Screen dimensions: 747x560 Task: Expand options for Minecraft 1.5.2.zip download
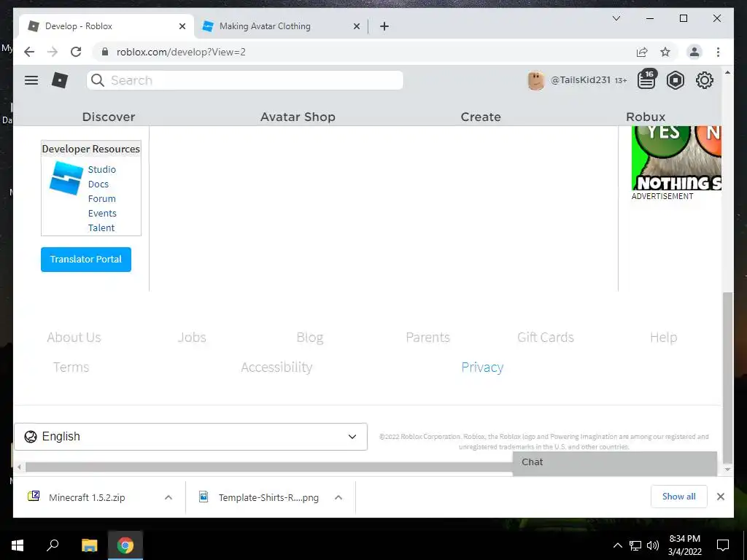click(x=169, y=497)
